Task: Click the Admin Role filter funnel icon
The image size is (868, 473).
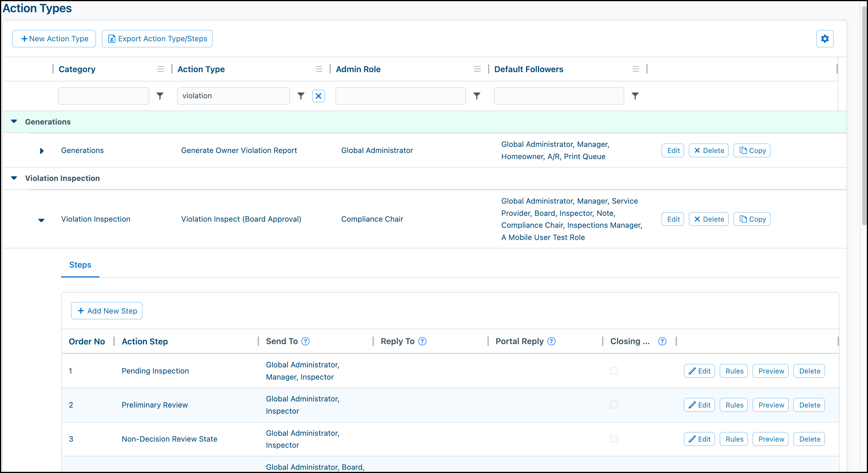Action: tap(477, 96)
